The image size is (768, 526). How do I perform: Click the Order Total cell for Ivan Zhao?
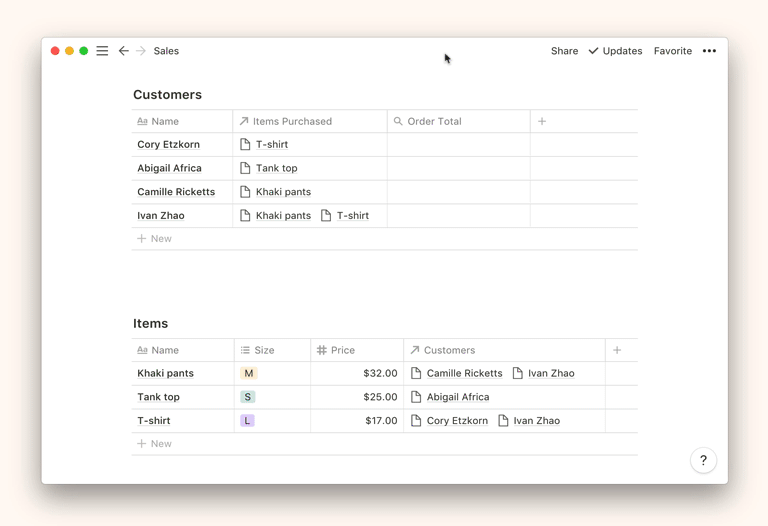tap(458, 216)
